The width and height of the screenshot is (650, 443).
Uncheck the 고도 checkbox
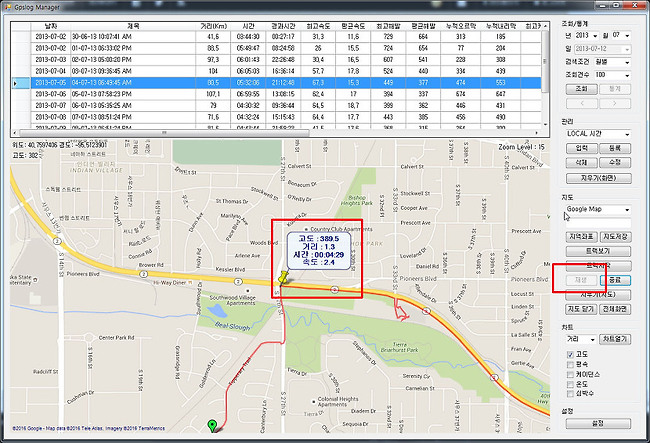[x=569, y=354]
